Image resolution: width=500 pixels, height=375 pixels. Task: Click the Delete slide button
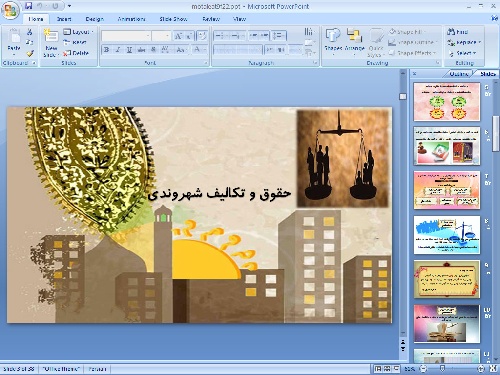(76, 53)
